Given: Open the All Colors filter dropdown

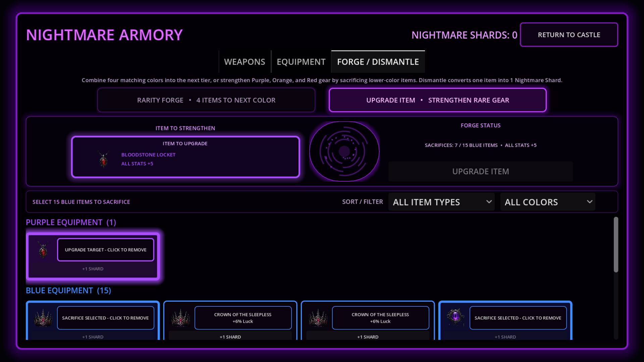Looking at the screenshot, I should pos(548,202).
